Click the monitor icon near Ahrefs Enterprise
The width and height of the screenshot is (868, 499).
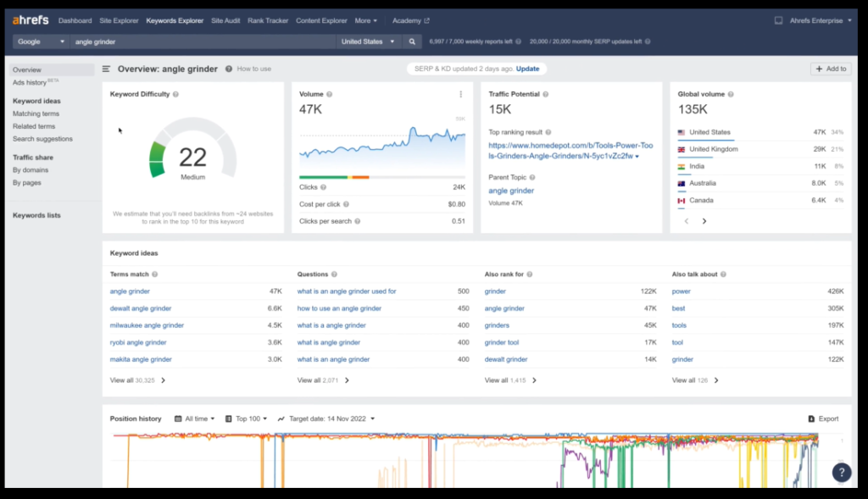pyautogui.click(x=778, y=20)
